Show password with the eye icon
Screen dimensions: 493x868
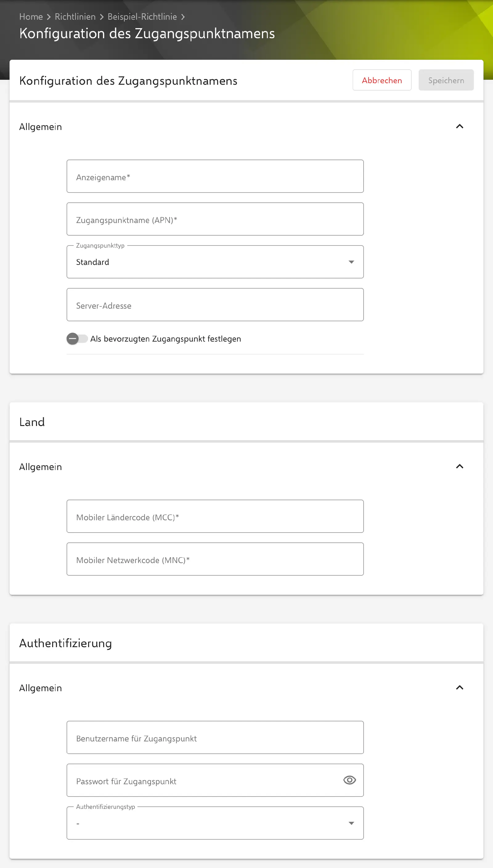[x=349, y=780]
